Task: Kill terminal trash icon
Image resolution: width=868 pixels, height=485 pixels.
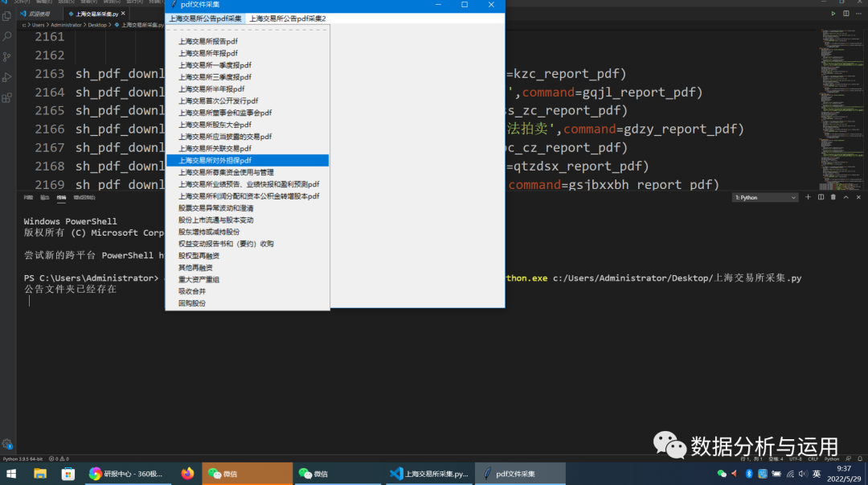Action: tap(833, 197)
